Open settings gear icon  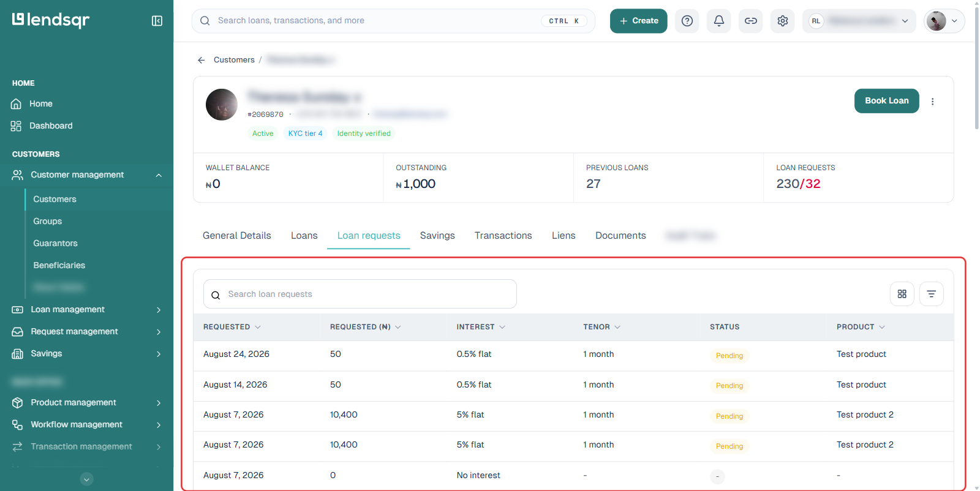pos(783,21)
